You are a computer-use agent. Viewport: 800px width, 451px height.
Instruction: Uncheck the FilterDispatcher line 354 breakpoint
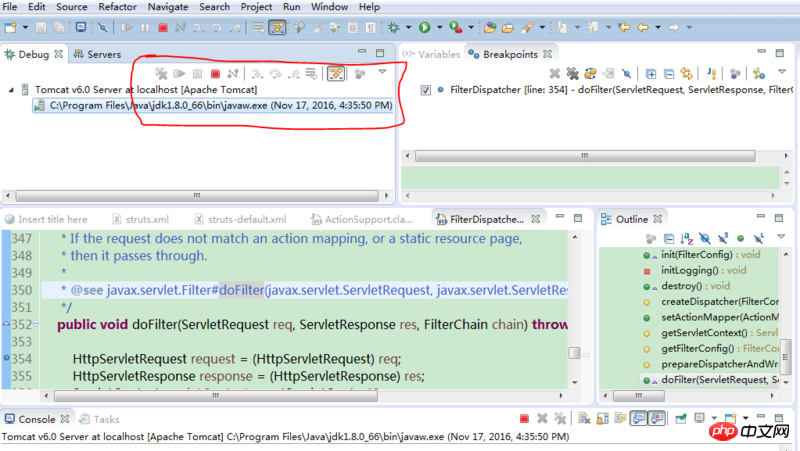point(426,90)
